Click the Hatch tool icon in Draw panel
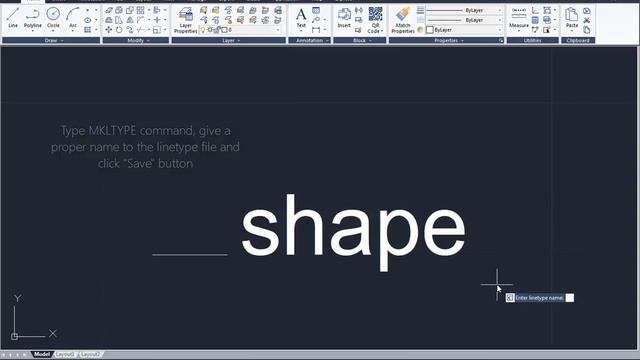640x360 pixels. coord(88,30)
